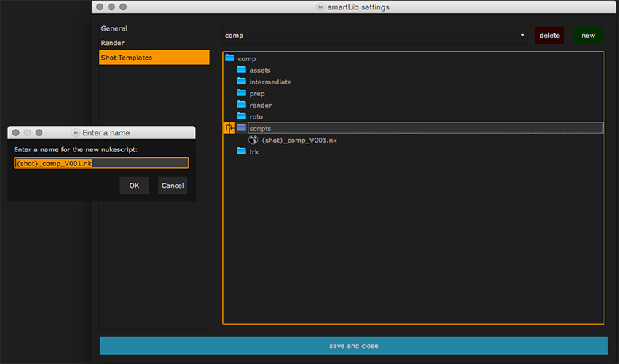Click the intermediate folder icon

(242, 82)
